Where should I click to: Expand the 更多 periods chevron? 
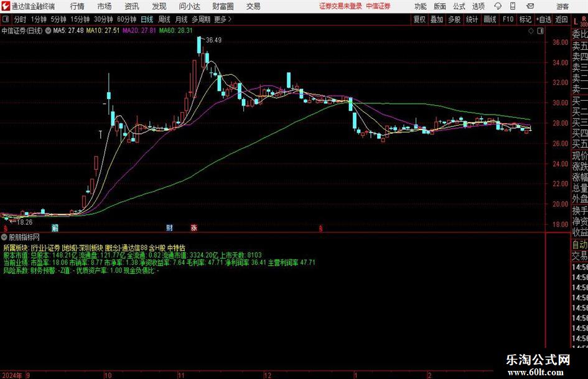(x=223, y=19)
